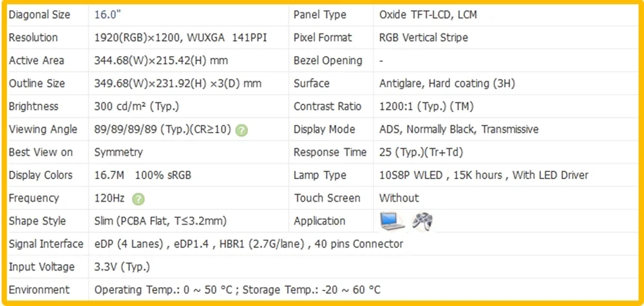Select the Outline Size value text
Image resolution: width=644 pixels, height=306 pixels.
point(178,84)
